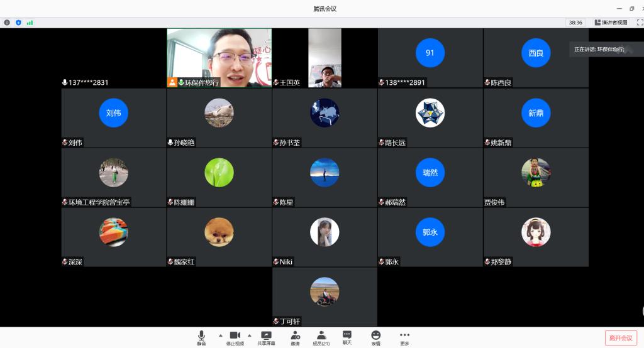Select the 环保伴您行 speaker video tile

pos(219,57)
